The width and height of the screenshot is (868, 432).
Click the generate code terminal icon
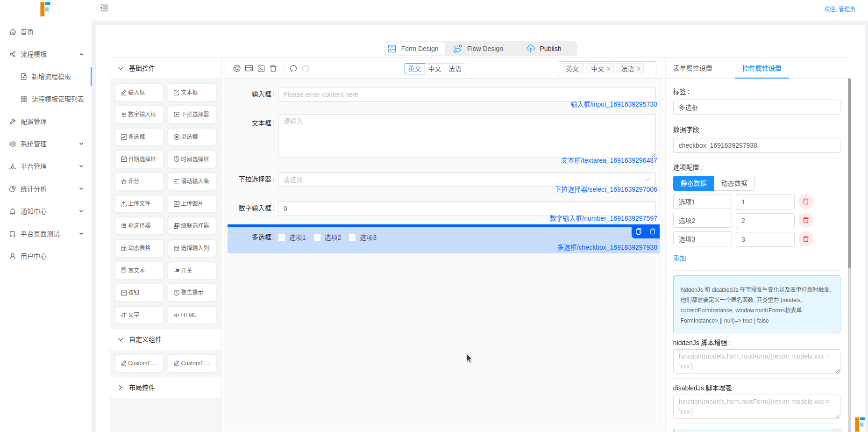click(261, 68)
